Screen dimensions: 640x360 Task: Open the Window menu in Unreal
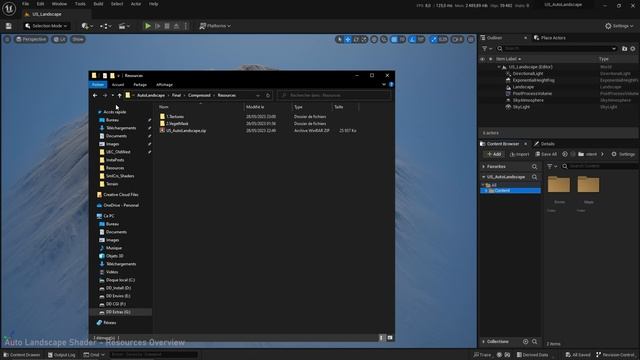coord(59,4)
